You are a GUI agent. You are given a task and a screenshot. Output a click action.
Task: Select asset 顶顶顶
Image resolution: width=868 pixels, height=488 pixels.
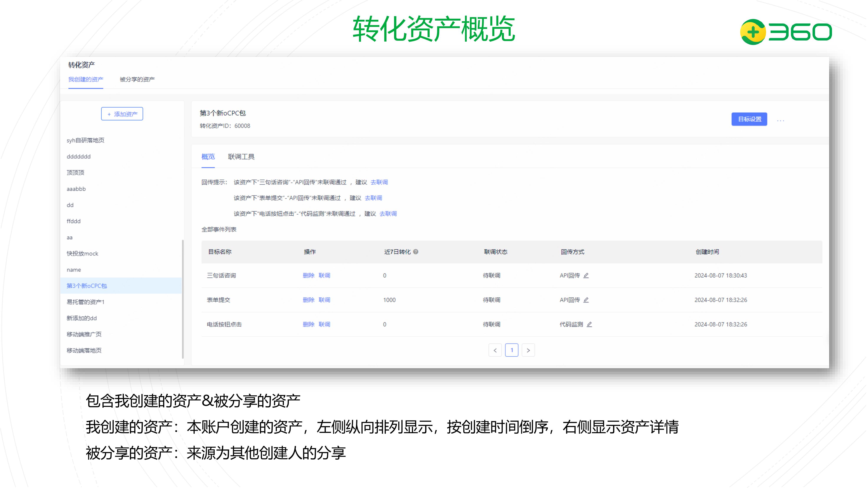click(76, 173)
